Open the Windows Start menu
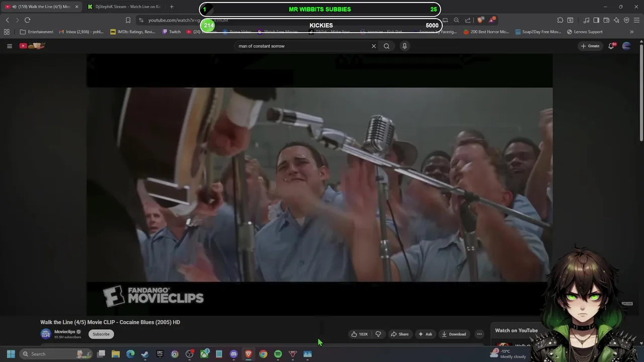Viewport: 644px width, 362px height. point(11,354)
